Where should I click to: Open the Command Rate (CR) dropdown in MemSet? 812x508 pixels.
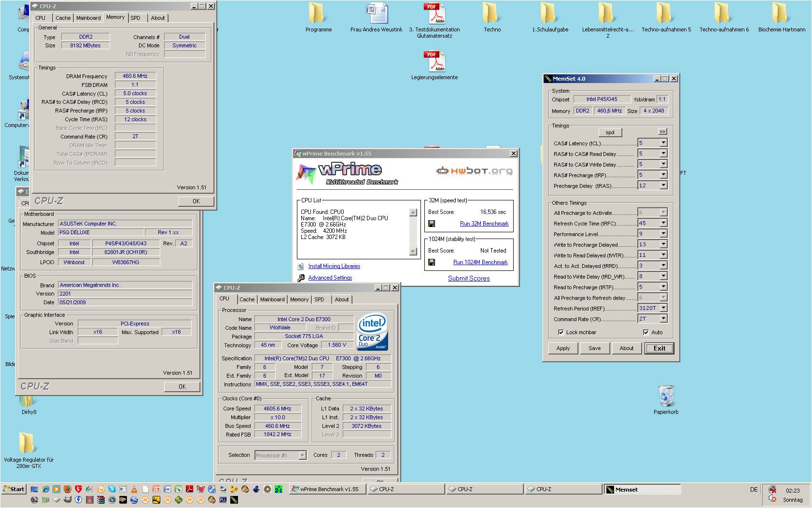pos(663,319)
